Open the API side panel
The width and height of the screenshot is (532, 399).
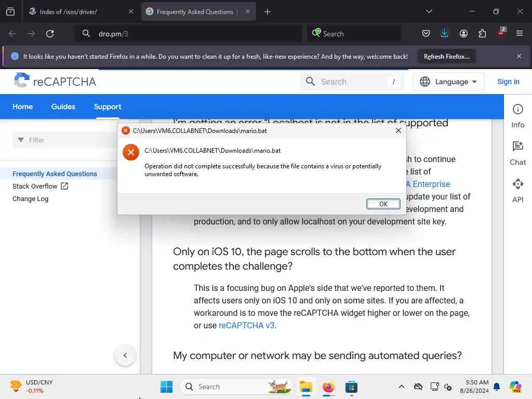pyautogui.click(x=517, y=191)
